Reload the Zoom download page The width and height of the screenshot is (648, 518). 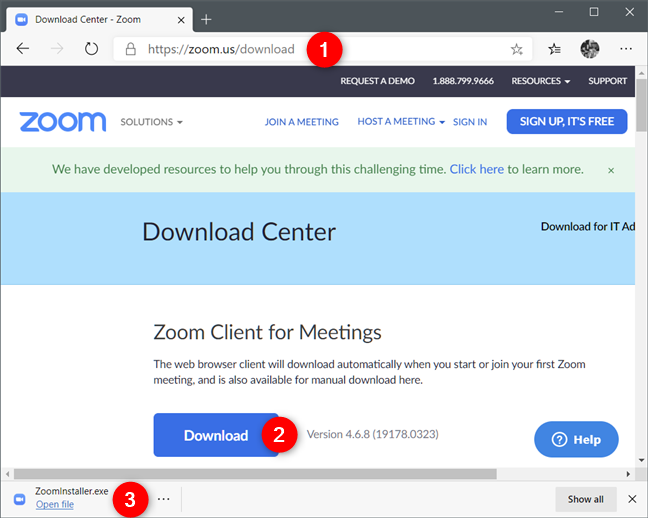click(x=91, y=49)
